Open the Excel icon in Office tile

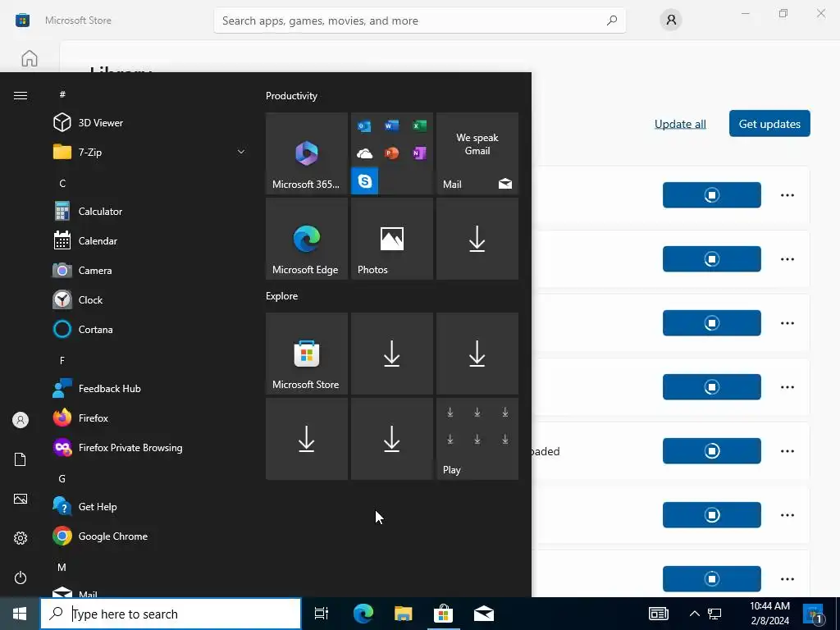pos(419,126)
